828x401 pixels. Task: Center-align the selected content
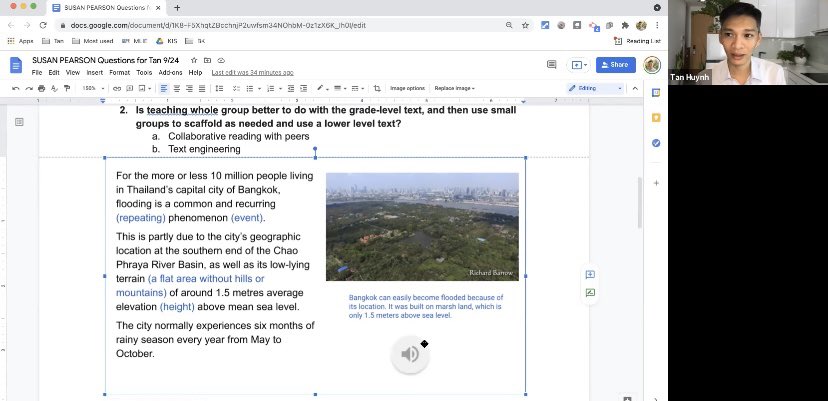[x=176, y=88]
